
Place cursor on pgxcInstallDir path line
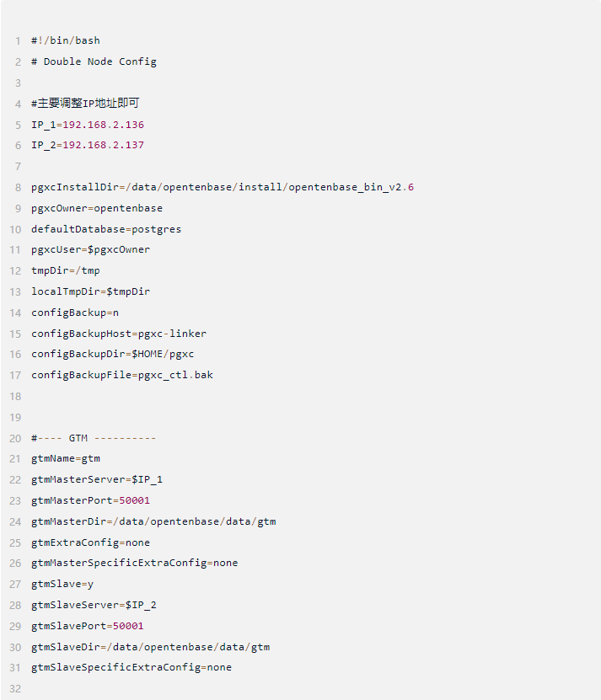[x=223, y=187]
